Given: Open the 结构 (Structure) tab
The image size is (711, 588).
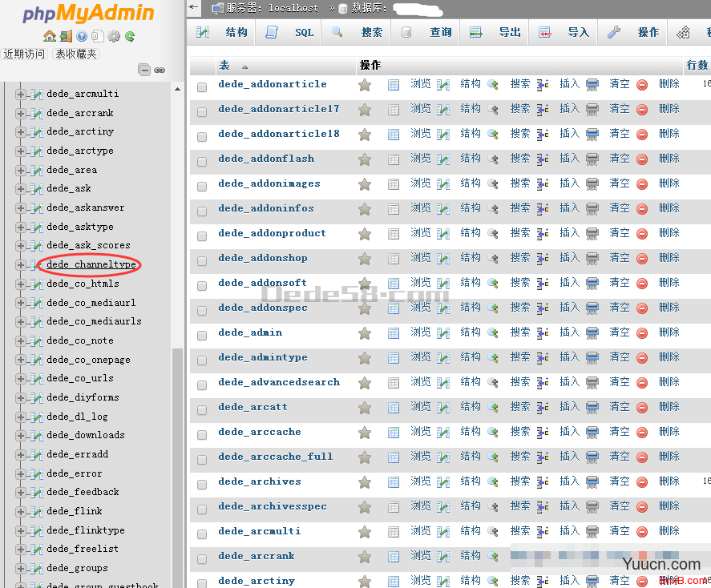Looking at the screenshot, I should coord(222,32).
